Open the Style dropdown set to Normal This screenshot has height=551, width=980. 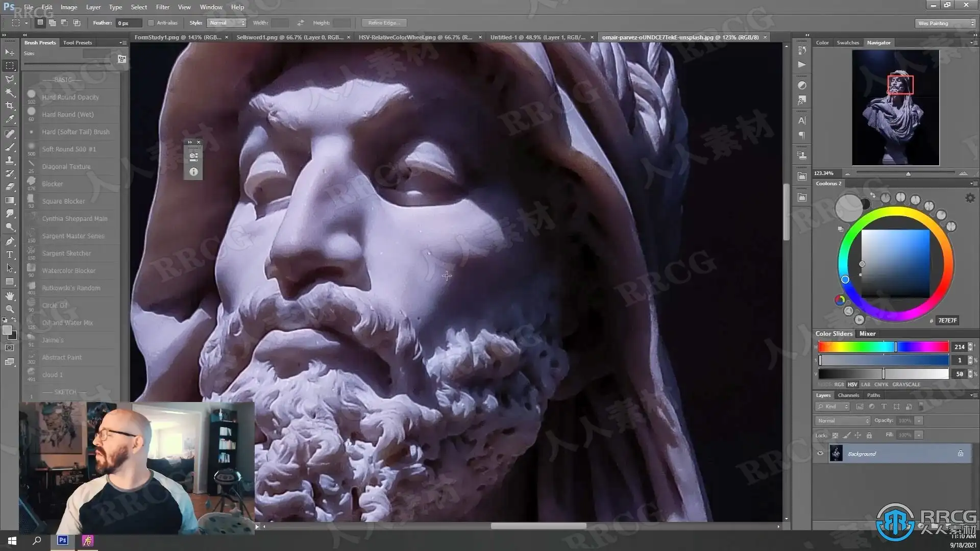point(227,23)
